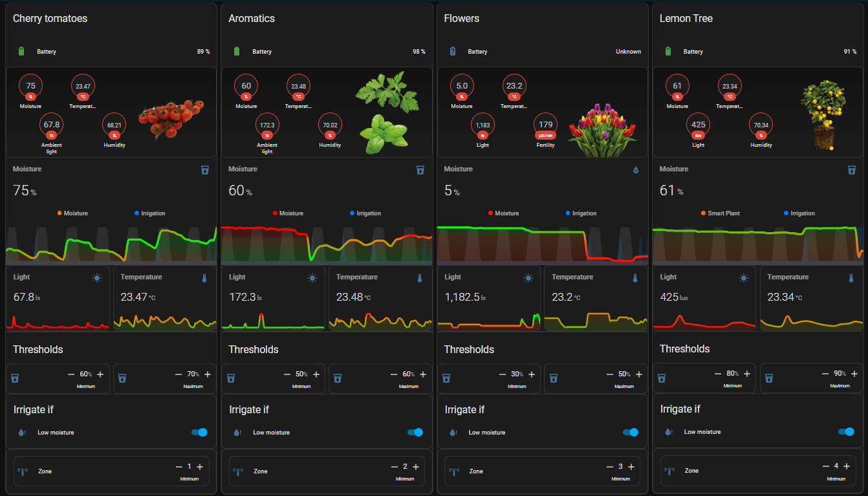Open Cherry tomatoes moisture bucket icon
Screen dimensions: 868x496
tap(205, 169)
